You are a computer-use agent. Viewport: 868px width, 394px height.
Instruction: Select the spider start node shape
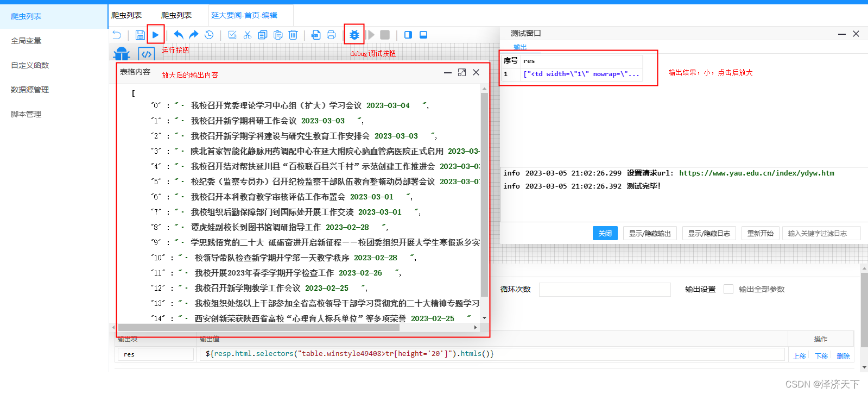(122, 53)
